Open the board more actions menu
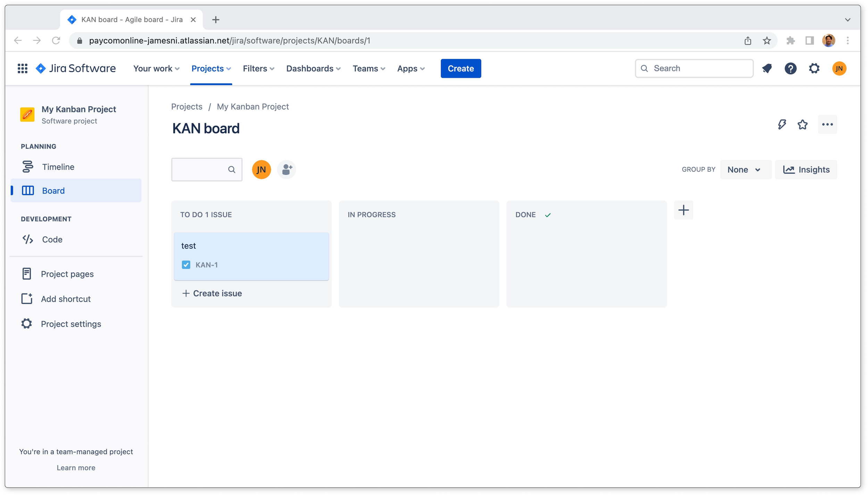 pos(827,124)
